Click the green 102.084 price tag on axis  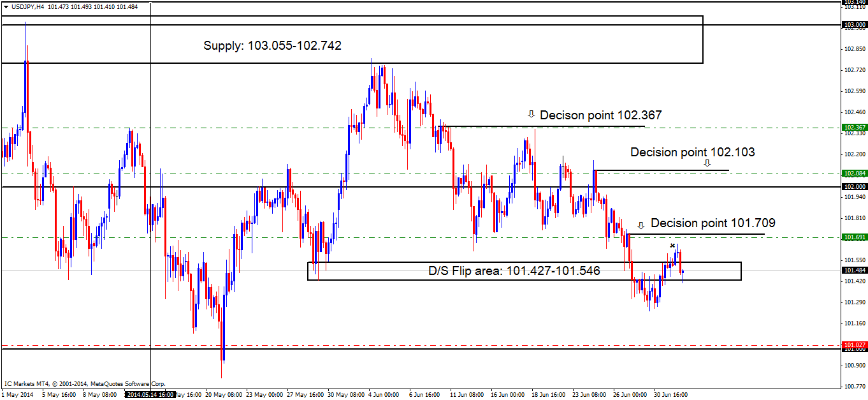(855, 173)
